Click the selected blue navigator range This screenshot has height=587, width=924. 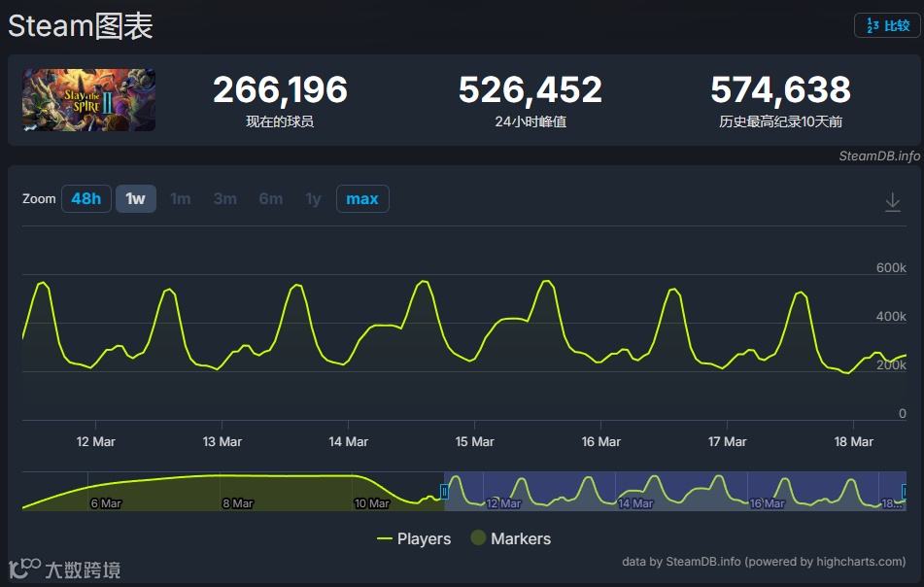tap(674, 491)
